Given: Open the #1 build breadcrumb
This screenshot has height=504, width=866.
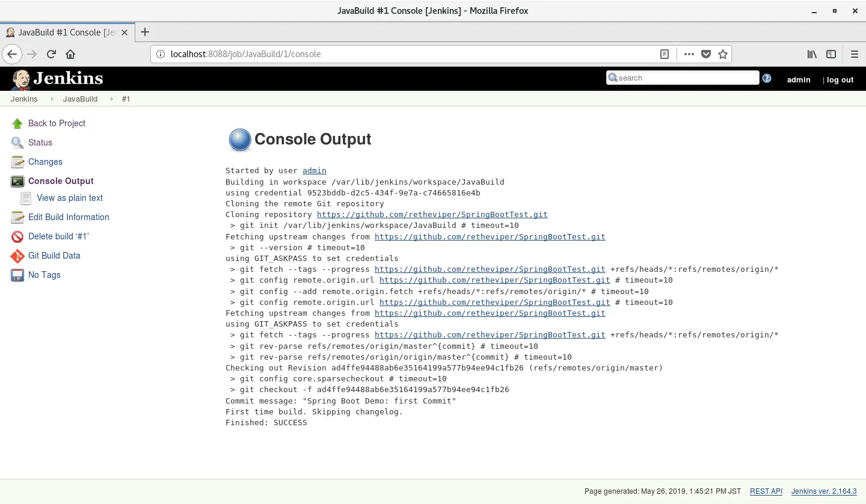Looking at the screenshot, I should pos(126,99).
